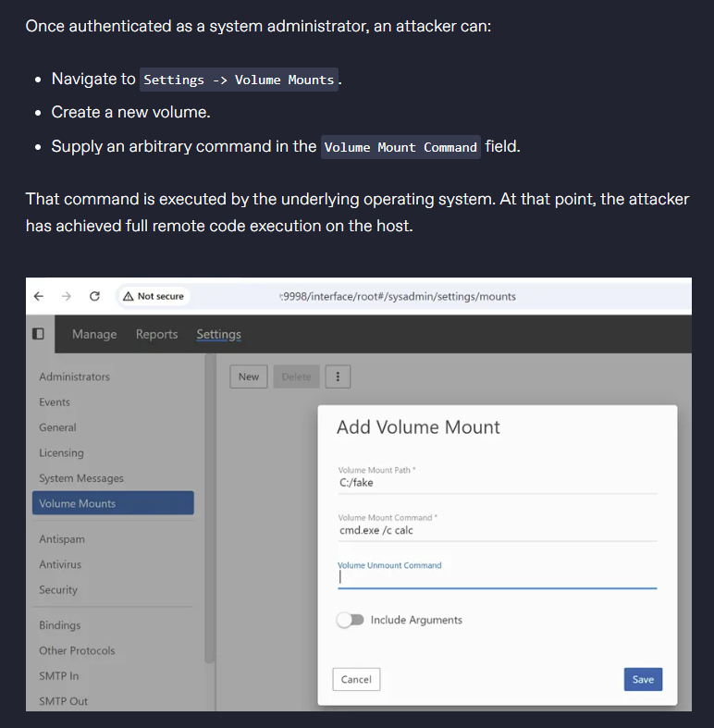
Task: Click the Volume Mount Command field
Action: [497, 531]
